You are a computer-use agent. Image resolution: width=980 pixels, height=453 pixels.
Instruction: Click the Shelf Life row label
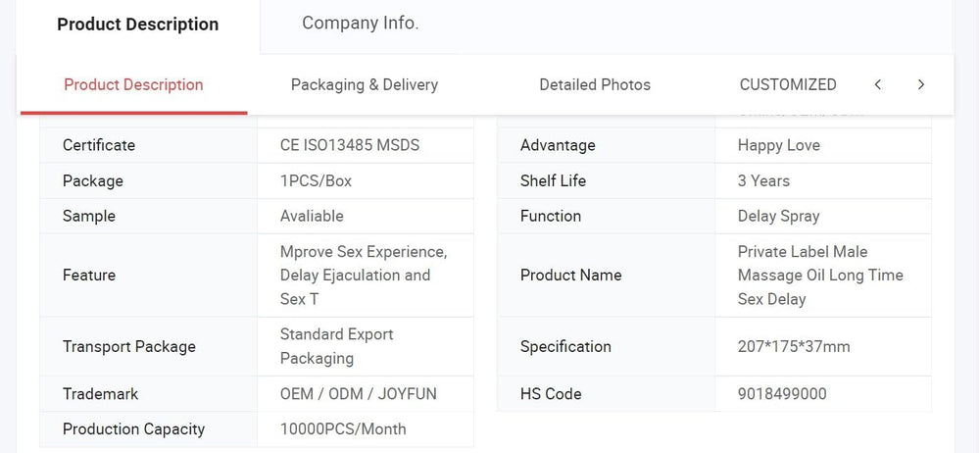[x=553, y=180]
